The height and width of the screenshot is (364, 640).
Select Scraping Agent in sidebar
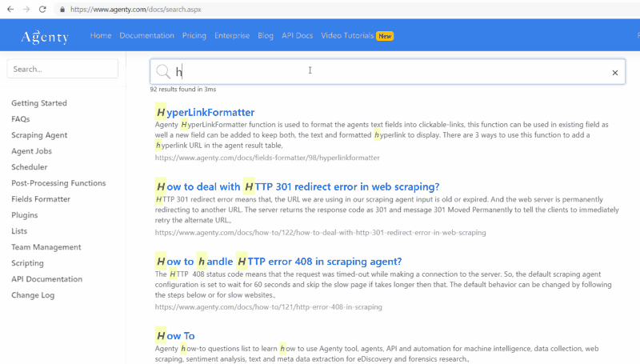tap(39, 135)
